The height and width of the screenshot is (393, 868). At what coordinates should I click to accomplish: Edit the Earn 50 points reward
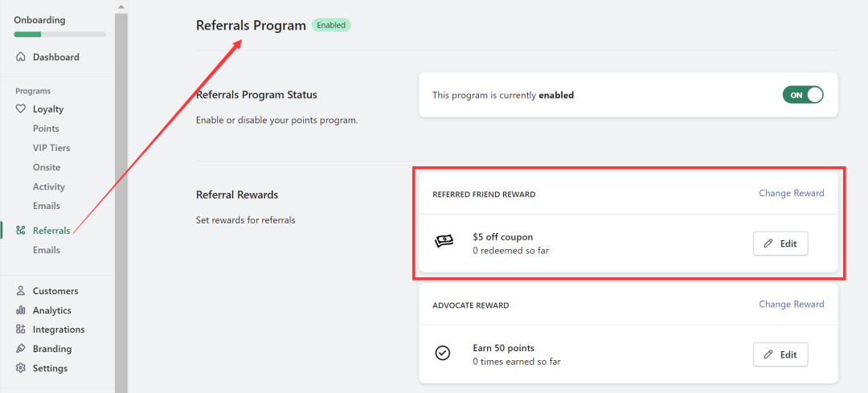780,354
